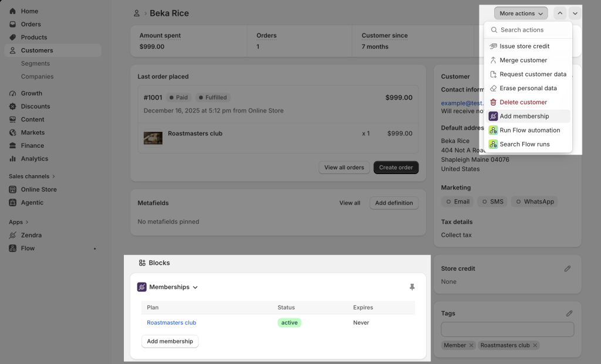Image resolution: width=601 pixels, height=364 pixels.
Task: Click the Tags input field
Action: click(x=508, y=329)
